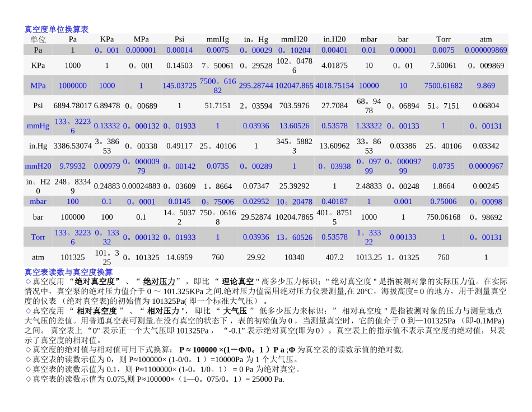The image size is (532, 412).
Task: Select the value 0.000009869 in the Pa row
Action: tap(486, 50)
